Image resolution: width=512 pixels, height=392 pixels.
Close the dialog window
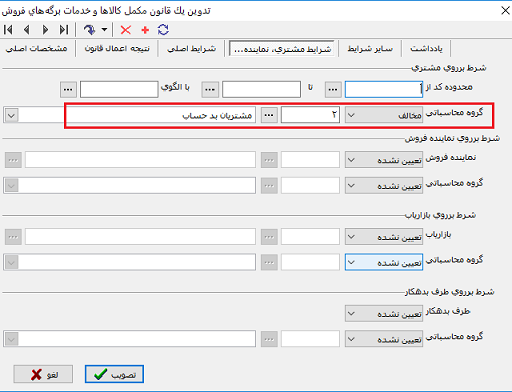505,10
